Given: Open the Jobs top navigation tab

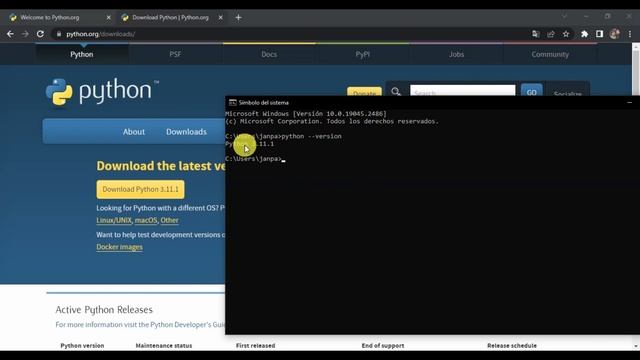Looking at the screenshot, I should point(456,54).
